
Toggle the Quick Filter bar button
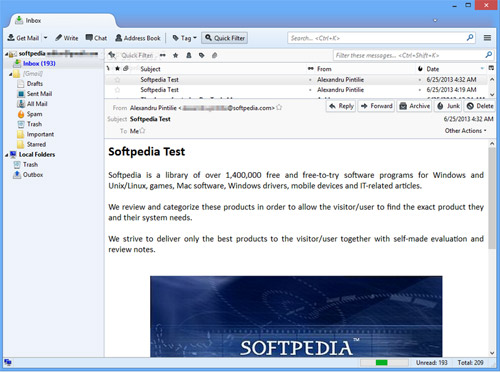point(225,38)
